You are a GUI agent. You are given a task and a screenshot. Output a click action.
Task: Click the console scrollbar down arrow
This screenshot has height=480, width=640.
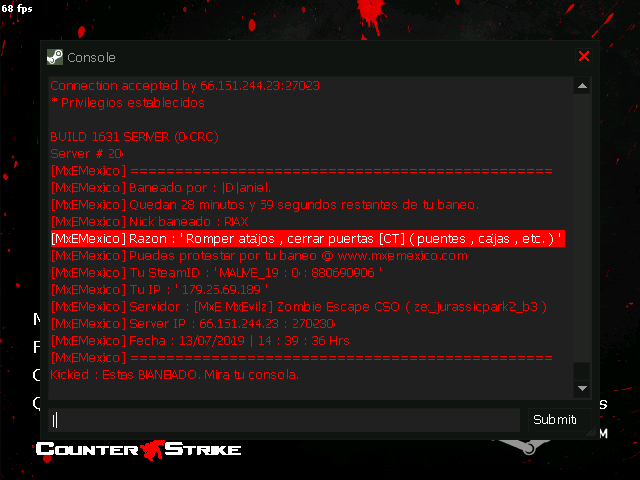[582, 388]
